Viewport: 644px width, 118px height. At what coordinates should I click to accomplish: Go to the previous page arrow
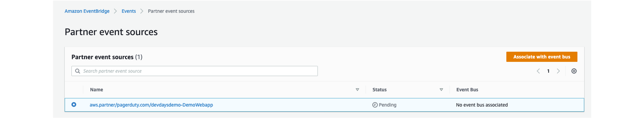538,71
